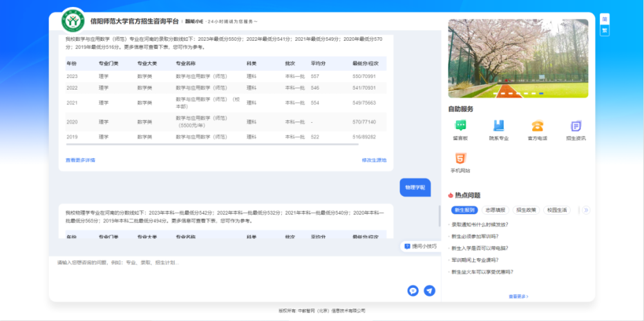Click the chat bubble icon beside send
Screen dimensions: 644x321
pyautogui.click(x=413, y=291)
